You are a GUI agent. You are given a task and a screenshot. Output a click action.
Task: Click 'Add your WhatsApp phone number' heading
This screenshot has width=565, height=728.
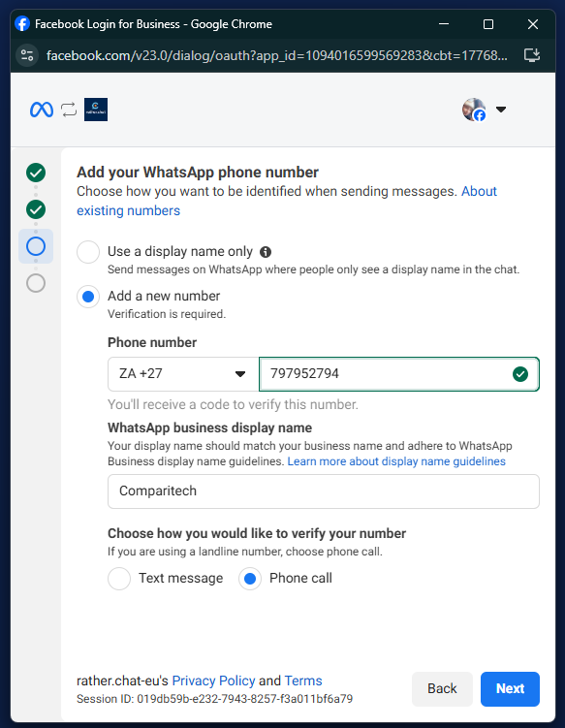click(x=198, y=173)
